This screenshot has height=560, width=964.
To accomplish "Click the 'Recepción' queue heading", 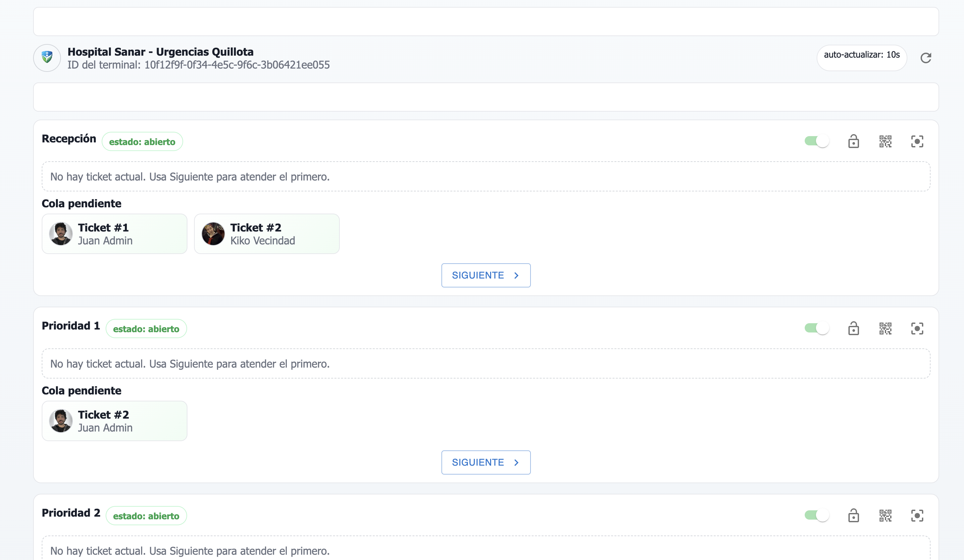I will [x=69, y=138].
